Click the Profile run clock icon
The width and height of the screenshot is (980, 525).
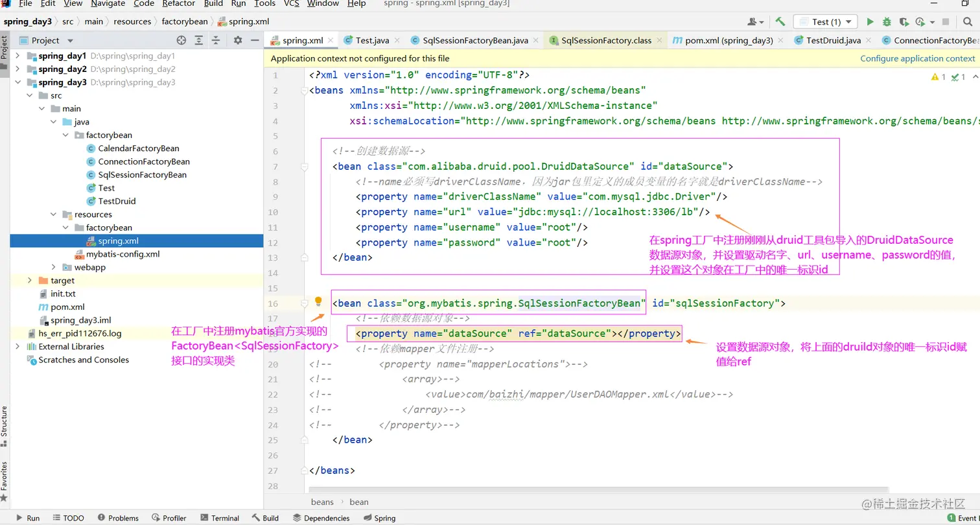click(920, 21)
